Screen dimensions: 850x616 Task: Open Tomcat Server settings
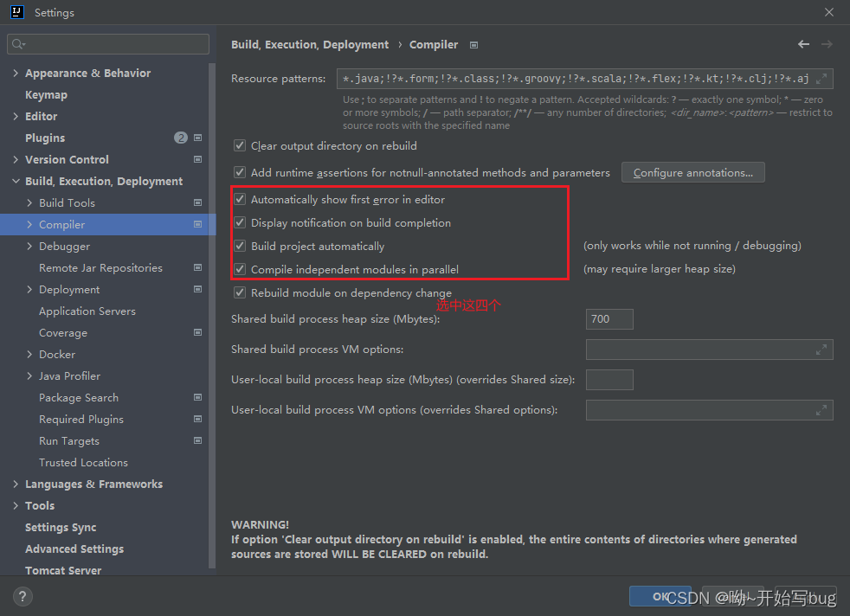tap(63, 570)
